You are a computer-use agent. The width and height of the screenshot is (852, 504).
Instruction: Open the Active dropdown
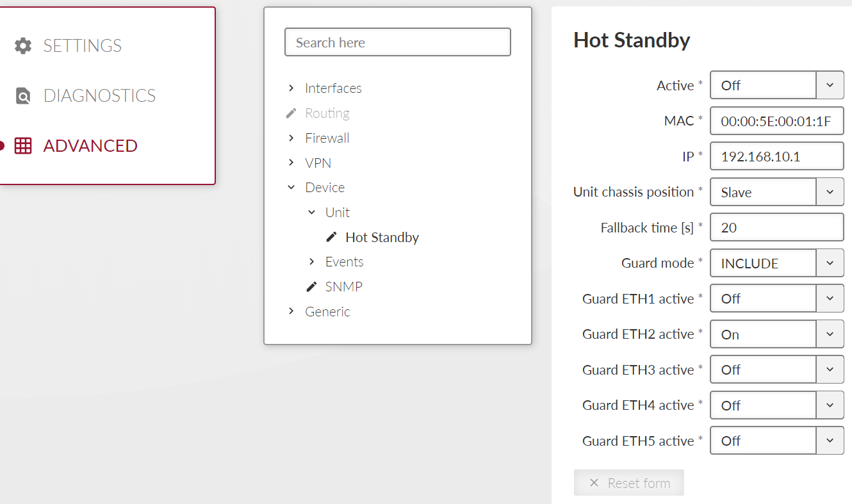point(830,85)
